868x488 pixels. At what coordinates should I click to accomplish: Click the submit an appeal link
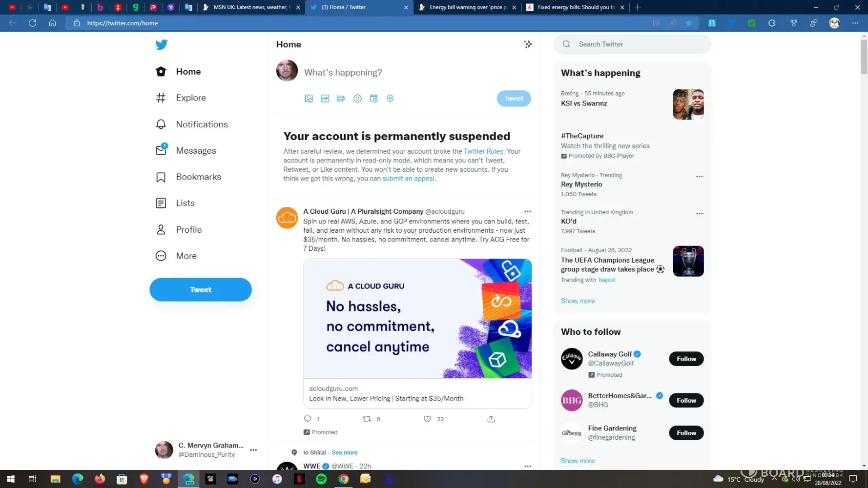click(x=408, y=179)
